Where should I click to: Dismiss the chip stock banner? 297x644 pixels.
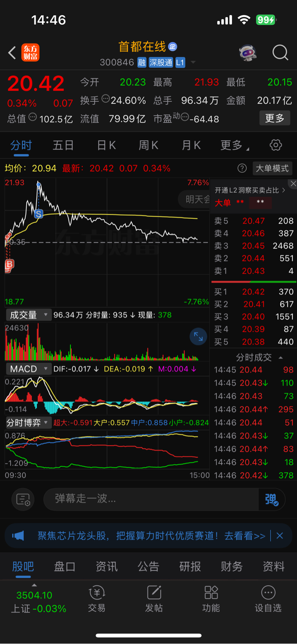click(280, 536)
